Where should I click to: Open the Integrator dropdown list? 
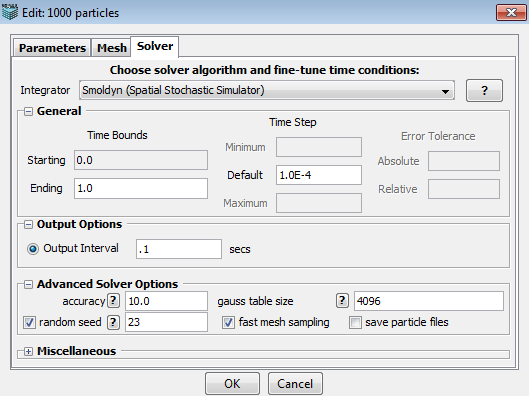click(267, 90)
